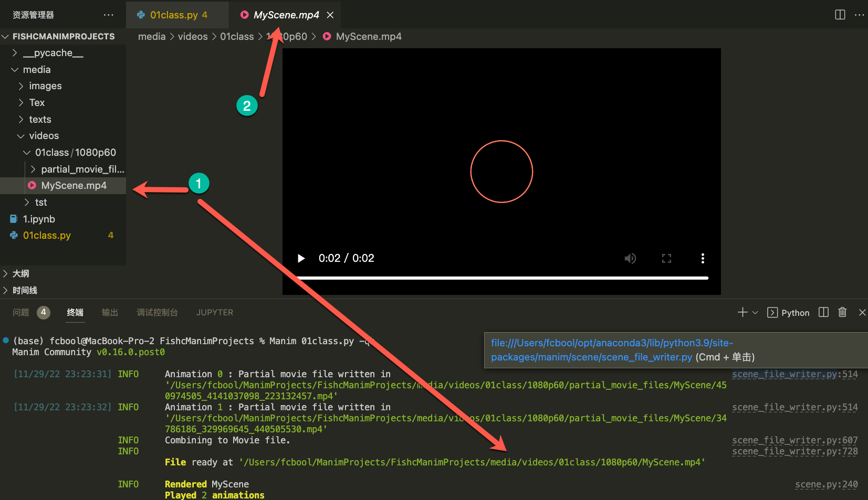Split the editor to the right
Screen dimensions: 868x500
coord(840,15)
